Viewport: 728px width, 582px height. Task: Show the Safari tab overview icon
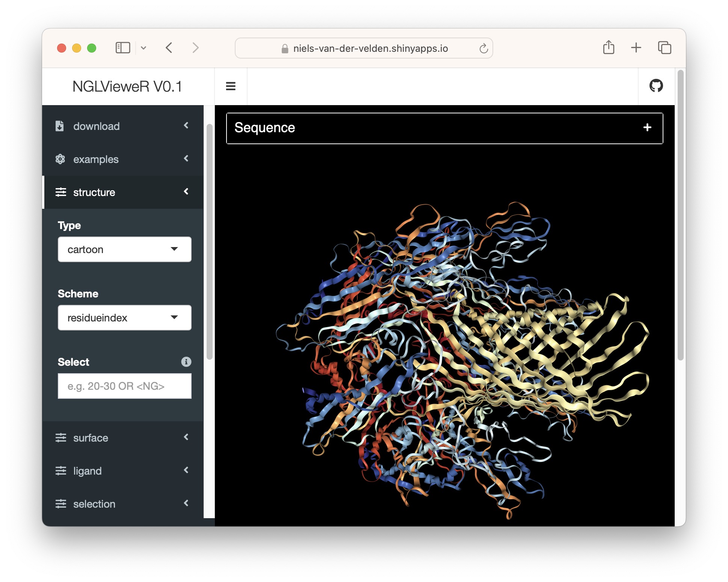point(664,48)
